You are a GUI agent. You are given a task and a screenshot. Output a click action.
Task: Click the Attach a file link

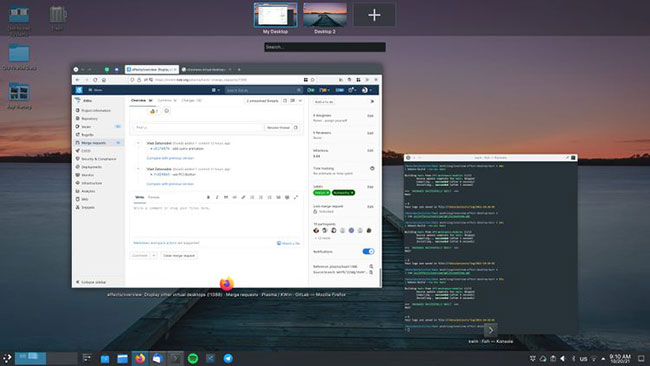coord(288,243)
